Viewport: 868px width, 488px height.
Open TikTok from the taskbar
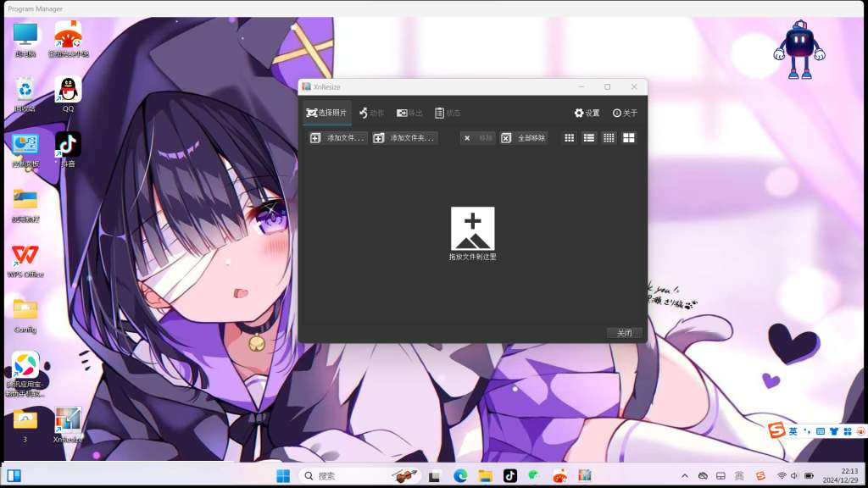tap(510, 476)
